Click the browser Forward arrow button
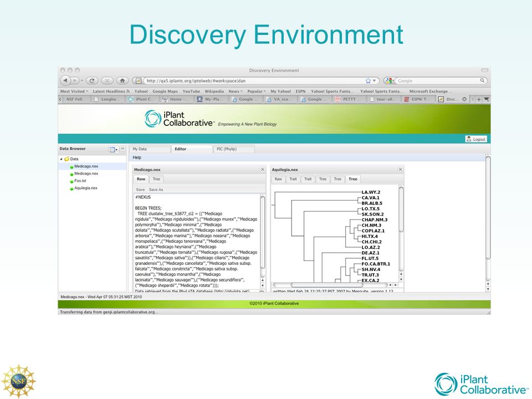The height and width of the screenshot is (399, 532). coord(75,81)
